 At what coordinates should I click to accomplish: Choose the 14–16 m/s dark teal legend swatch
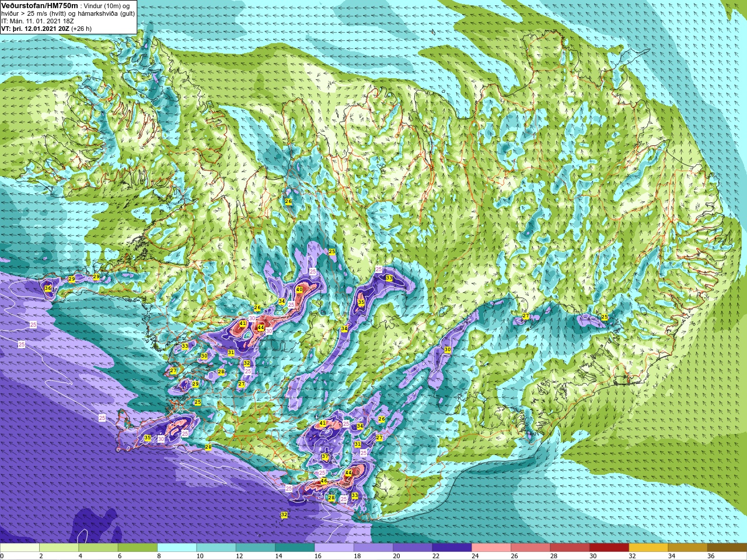point(295,548)
